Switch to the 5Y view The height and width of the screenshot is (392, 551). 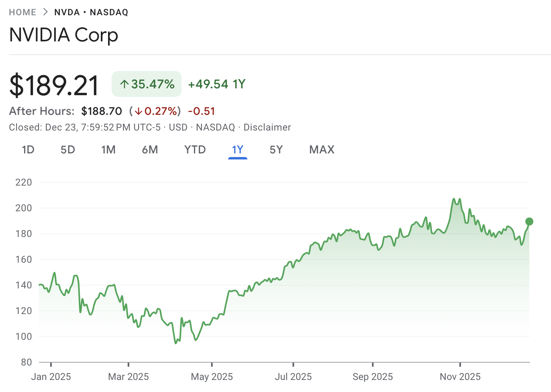coord(276,149)
